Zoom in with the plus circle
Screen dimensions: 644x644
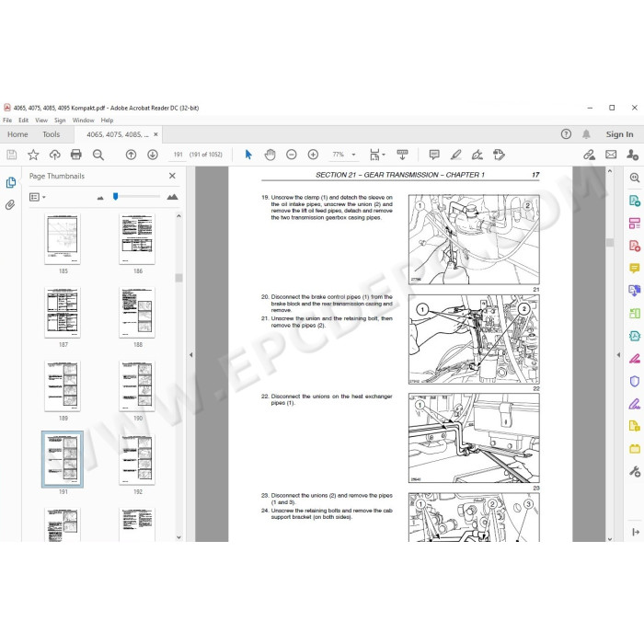pyautogui.click(x=313, y=155)
